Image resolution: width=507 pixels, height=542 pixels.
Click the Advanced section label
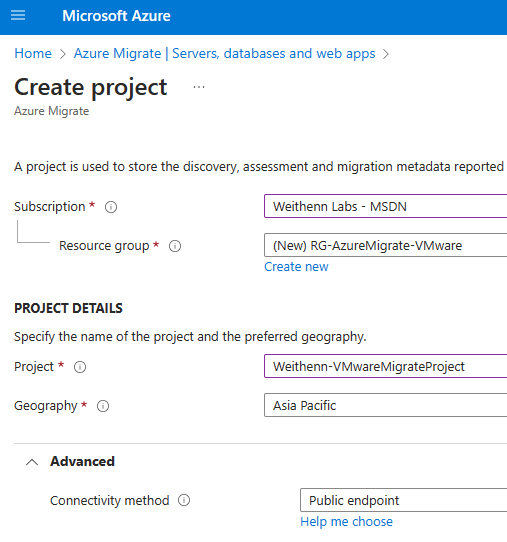[x=82, y=461]
